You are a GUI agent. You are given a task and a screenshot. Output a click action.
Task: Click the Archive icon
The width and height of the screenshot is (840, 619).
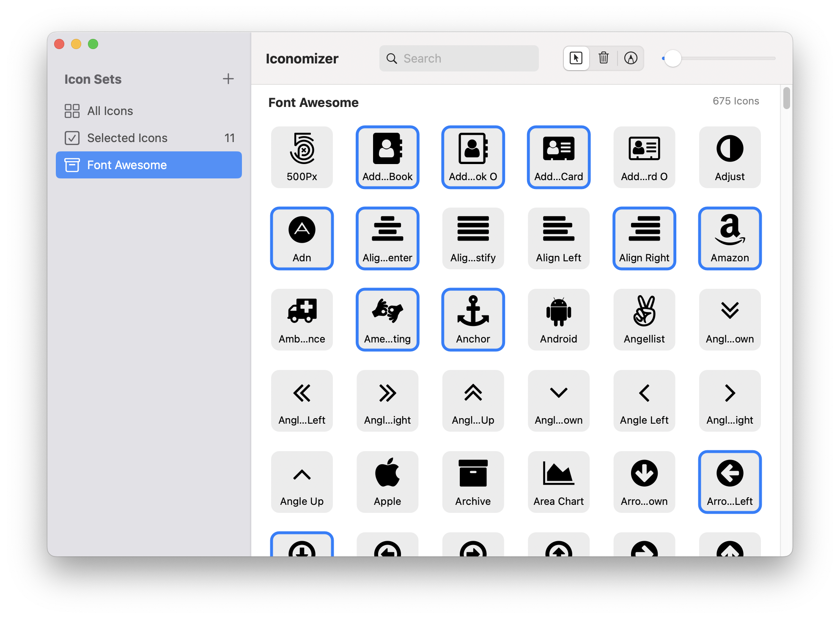pos(473,482)
